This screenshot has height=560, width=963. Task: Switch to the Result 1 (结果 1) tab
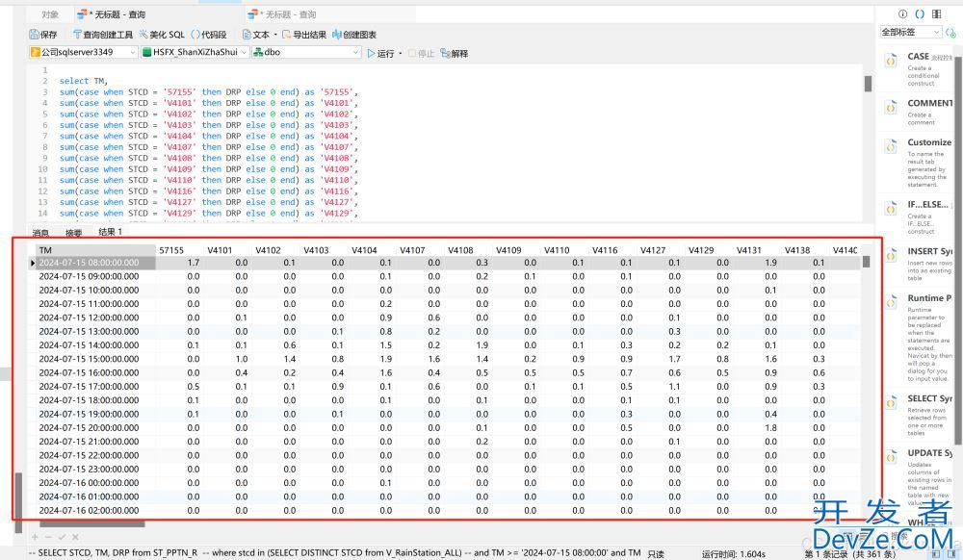pos(110,232)
